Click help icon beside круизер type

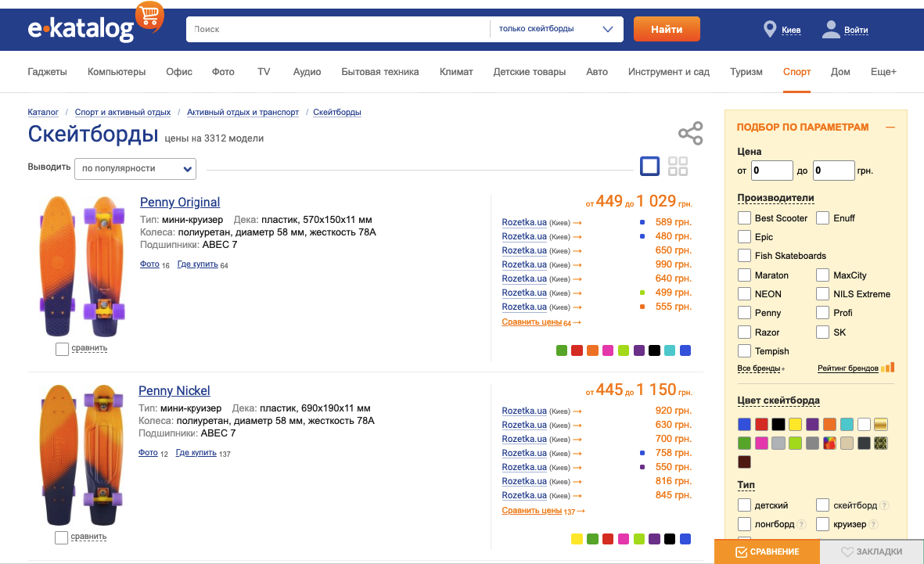click(873, 525)
